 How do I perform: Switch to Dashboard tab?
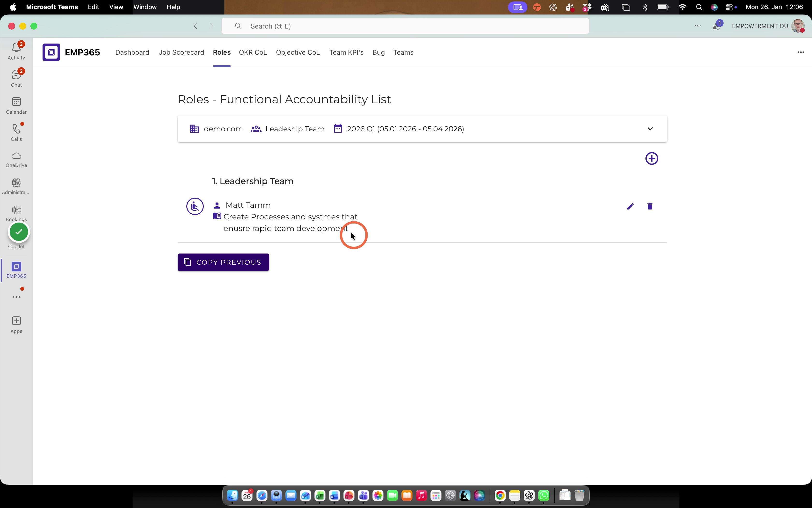(132, 52)
